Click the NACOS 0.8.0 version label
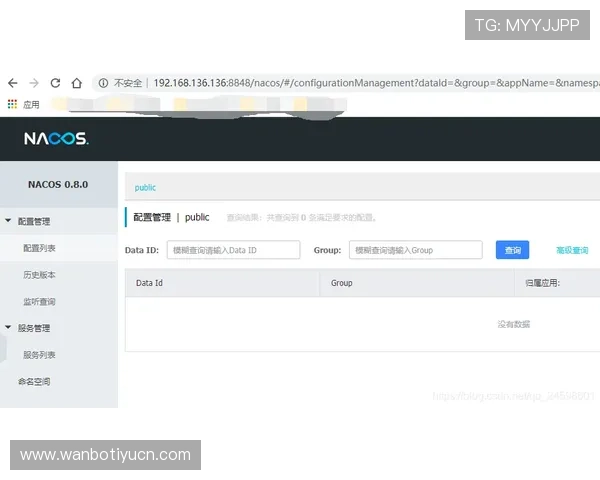 click(x=58, y=184)
